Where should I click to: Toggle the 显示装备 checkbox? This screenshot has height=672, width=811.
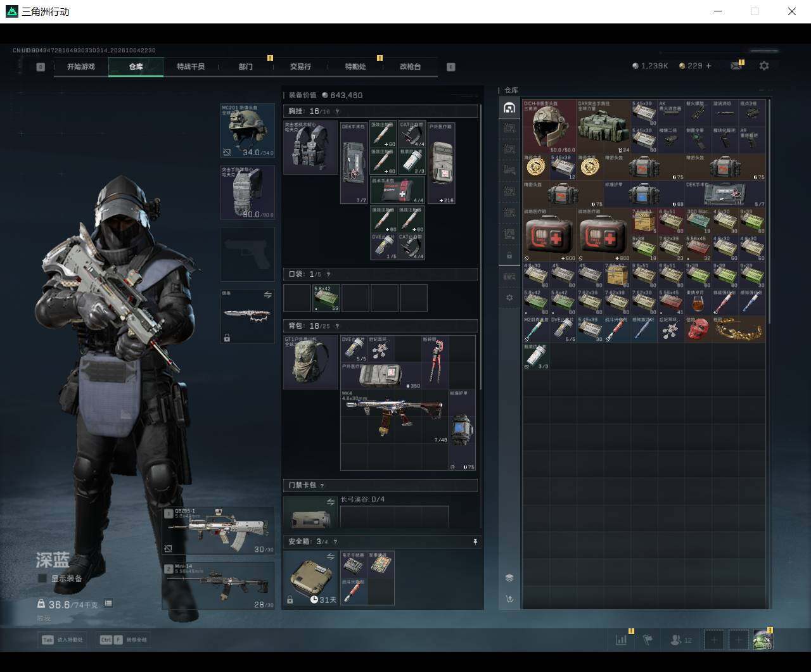point(42,578)
